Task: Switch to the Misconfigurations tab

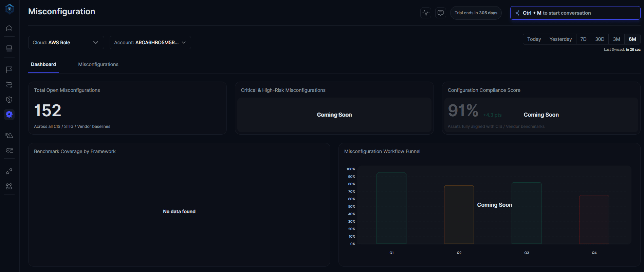Action: [x=98, y=64]
